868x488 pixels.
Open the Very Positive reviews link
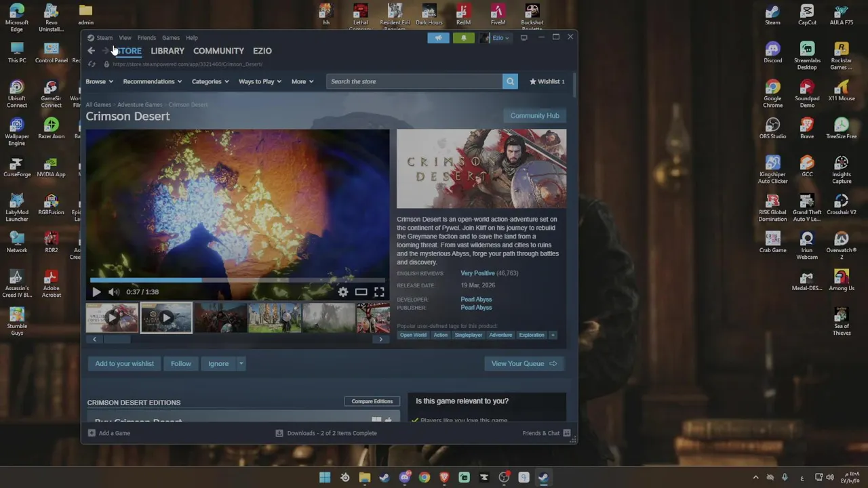(478, 273)
